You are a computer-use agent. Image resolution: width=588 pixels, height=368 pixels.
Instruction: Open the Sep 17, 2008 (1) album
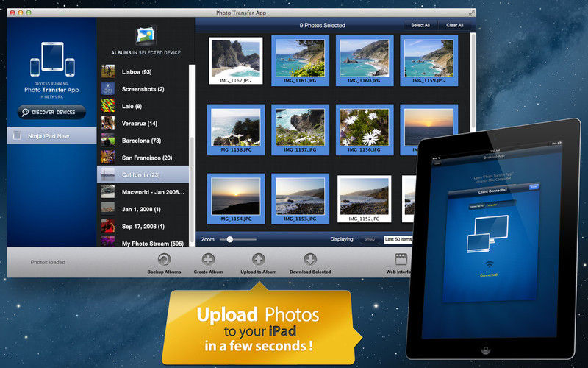143,227
